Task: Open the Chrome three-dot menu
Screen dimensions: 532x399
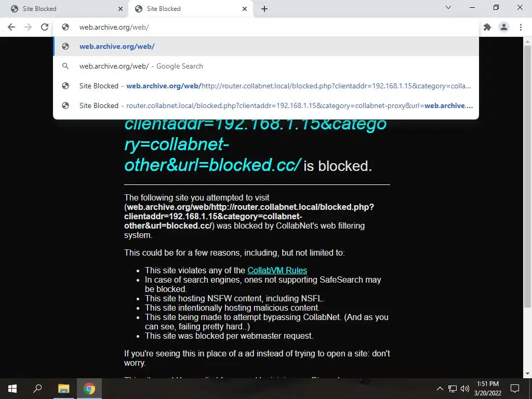Action: [x=521, y=27]
